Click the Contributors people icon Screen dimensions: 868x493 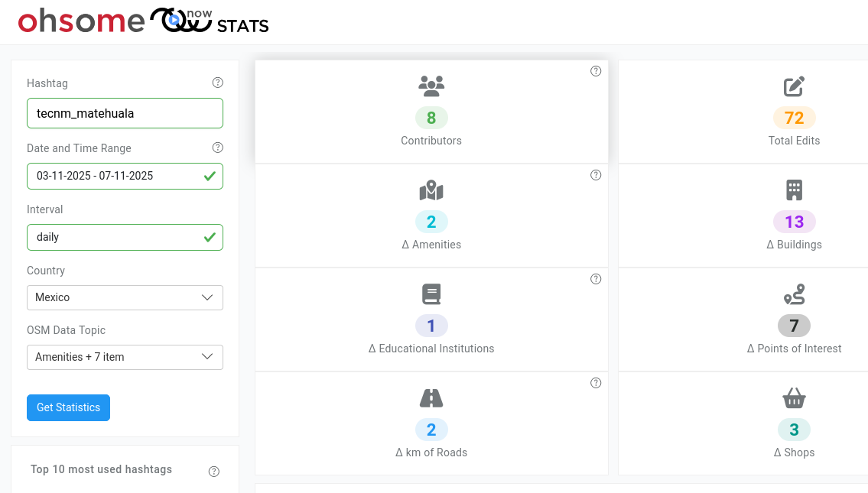(431, 86)
